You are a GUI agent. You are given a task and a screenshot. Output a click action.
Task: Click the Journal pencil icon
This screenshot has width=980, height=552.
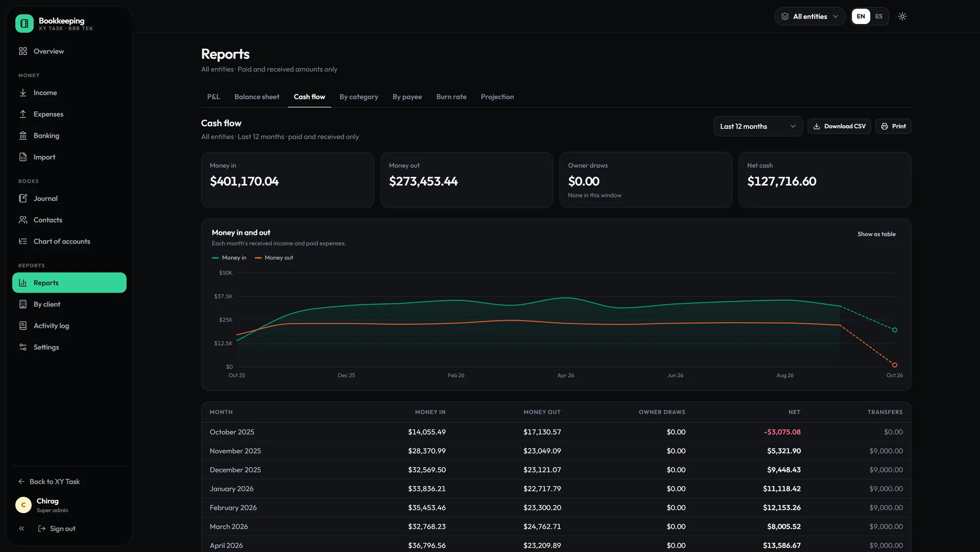point(23,199)
